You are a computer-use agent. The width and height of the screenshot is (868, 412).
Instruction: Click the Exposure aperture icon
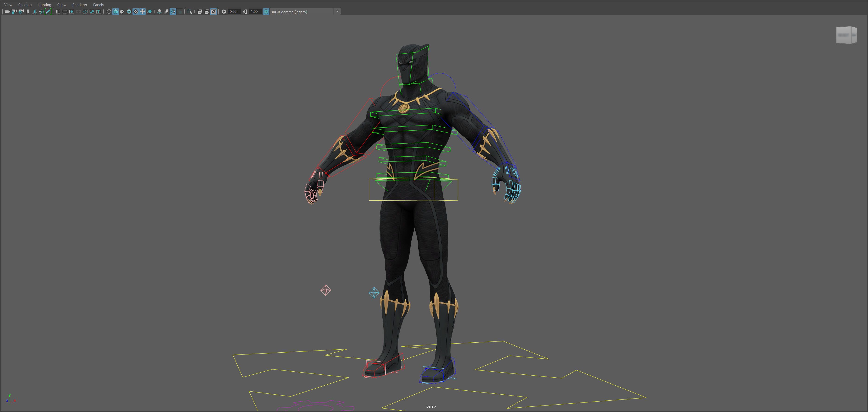click(x=224, y=11)
